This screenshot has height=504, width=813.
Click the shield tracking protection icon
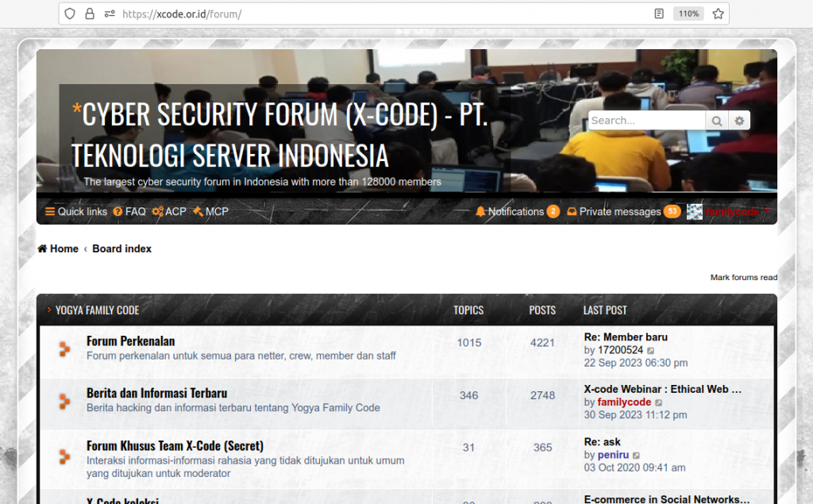click(x=70, y=14)
